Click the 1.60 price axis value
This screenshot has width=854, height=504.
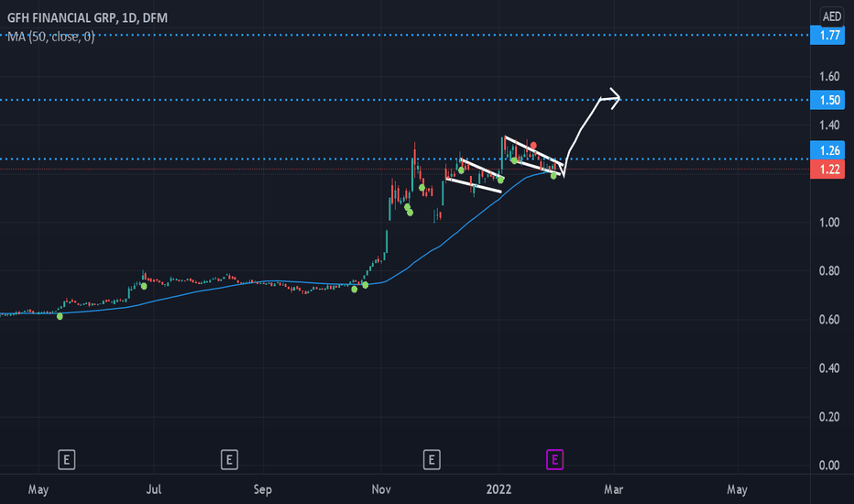point(829,76)
